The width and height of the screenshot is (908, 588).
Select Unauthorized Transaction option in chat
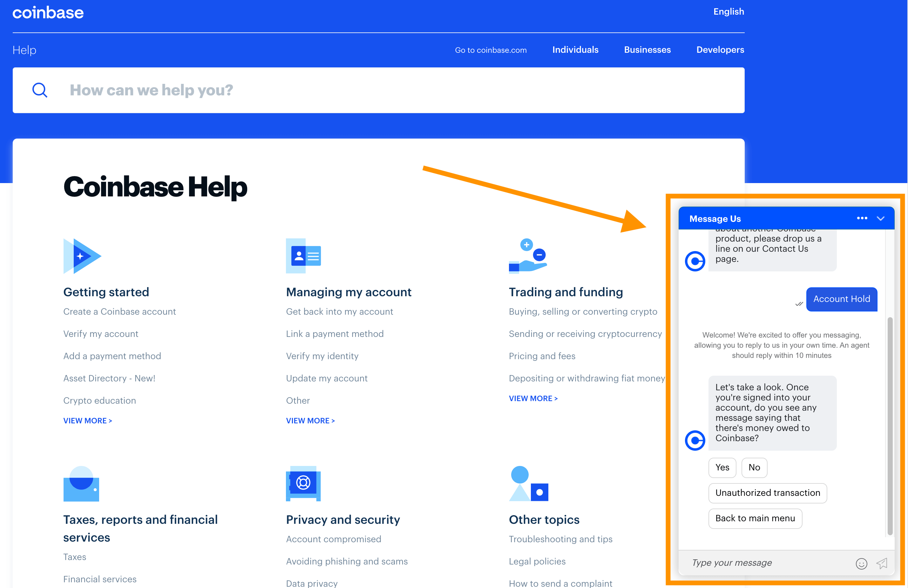point(768,493)
